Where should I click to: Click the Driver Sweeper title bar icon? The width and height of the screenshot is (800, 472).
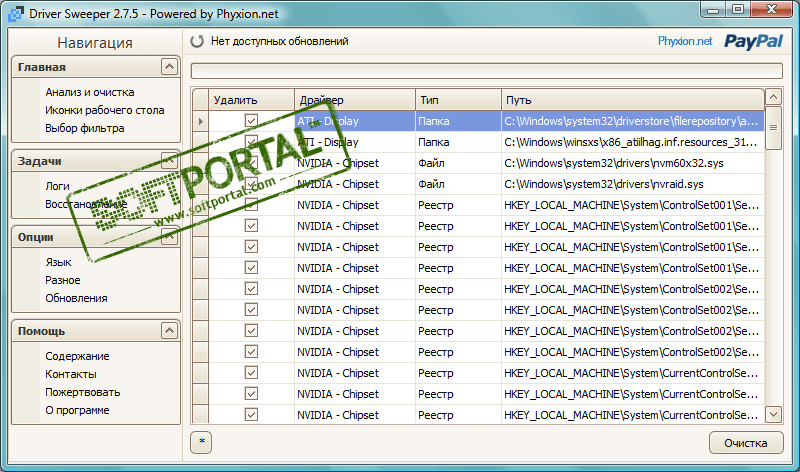pos(16,14)
